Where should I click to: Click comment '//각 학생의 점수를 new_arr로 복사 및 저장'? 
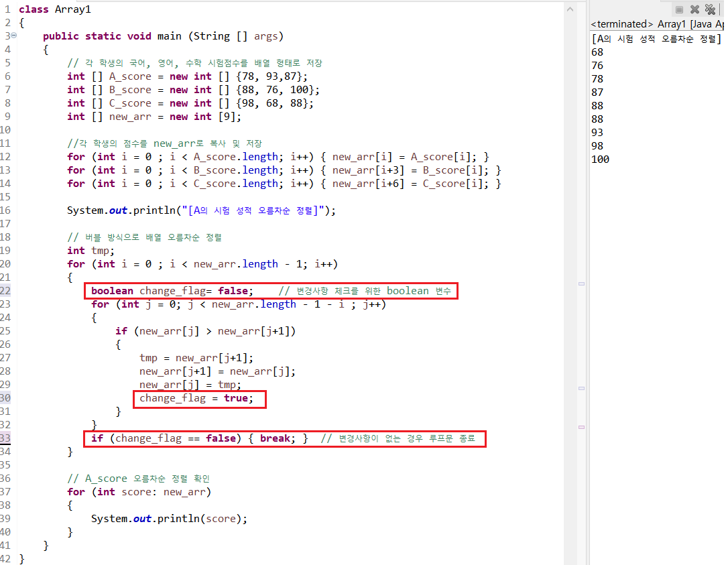pyautogui.click(x=164, y=143)
